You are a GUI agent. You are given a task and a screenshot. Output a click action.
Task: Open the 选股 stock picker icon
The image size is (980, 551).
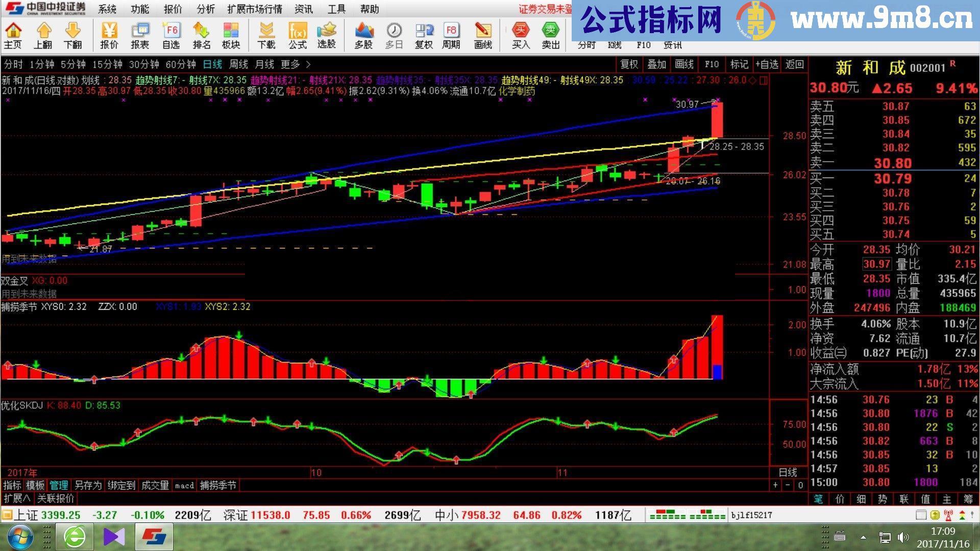tap(327, 35)
